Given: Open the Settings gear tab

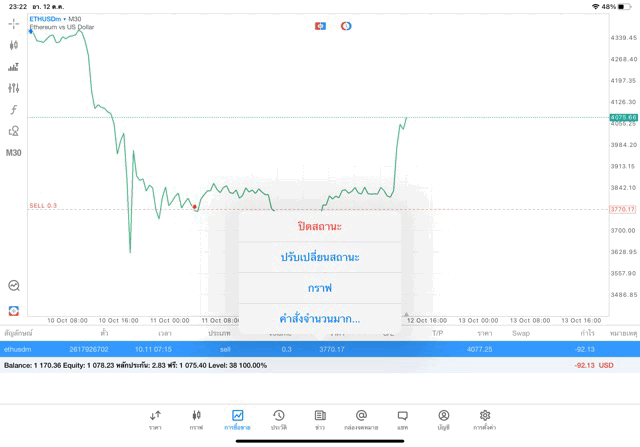Looking at the screenshot, I should 485,419.
